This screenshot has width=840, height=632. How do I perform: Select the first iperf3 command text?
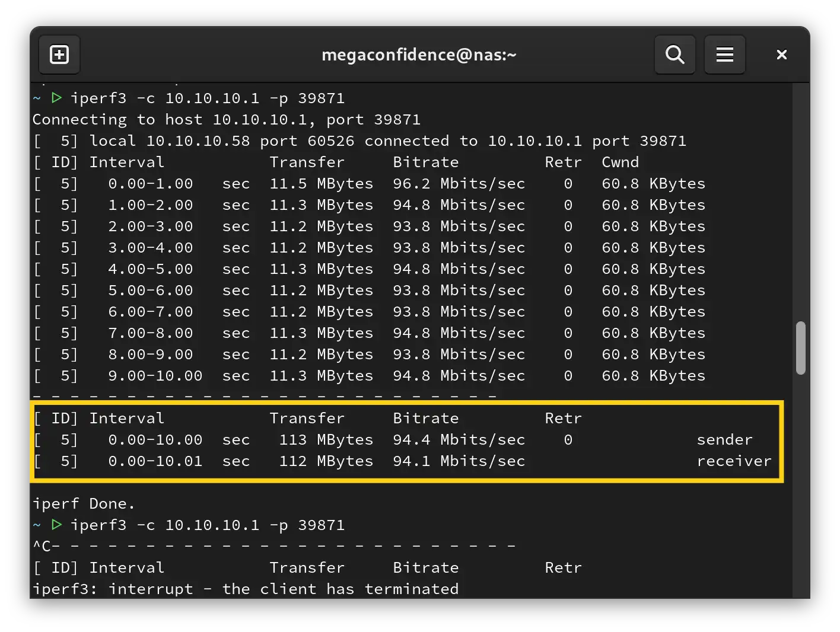click(x=208, y=98)
